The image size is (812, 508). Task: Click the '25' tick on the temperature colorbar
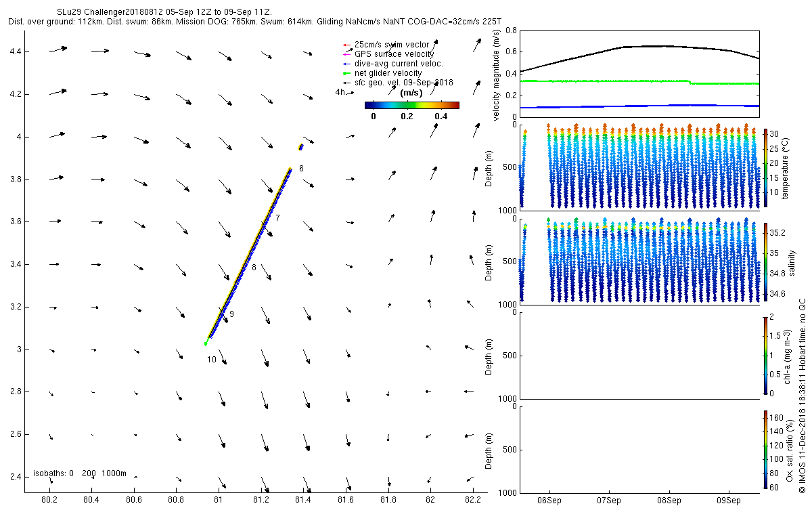tap(775, 148)
